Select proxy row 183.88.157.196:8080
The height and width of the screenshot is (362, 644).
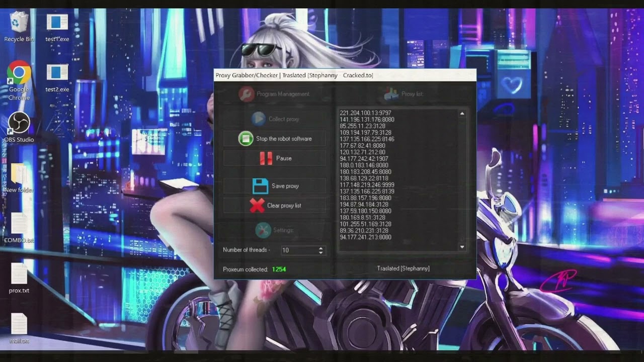pos(366,198)
